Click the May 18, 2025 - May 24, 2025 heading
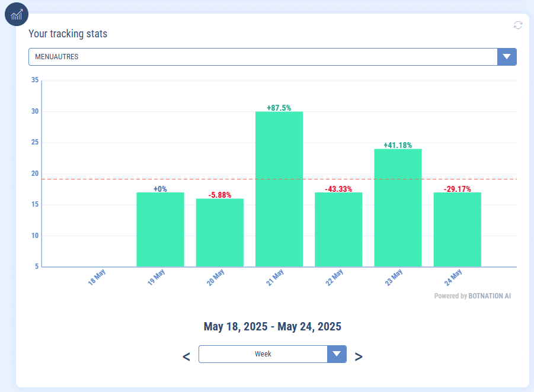 (273, 326)
